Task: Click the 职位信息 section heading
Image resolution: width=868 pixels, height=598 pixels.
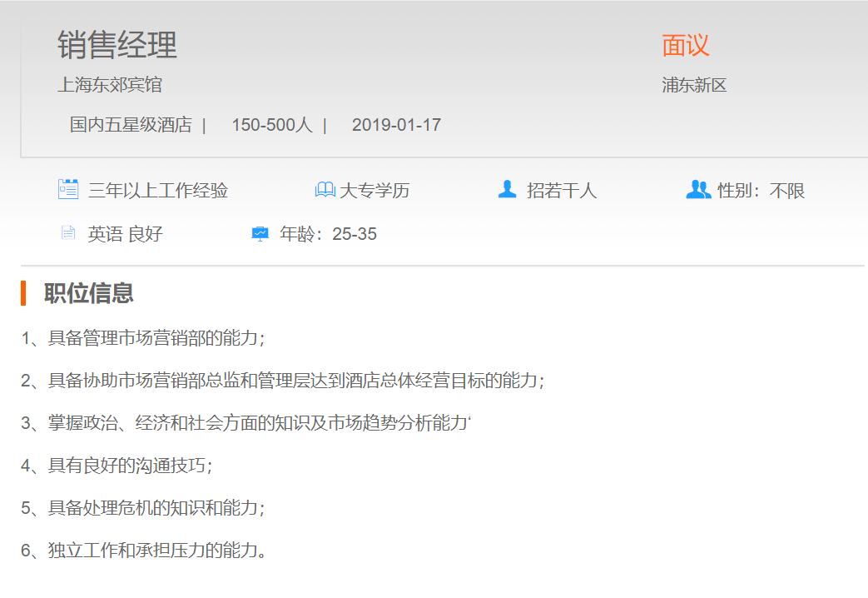Action: click(89, 293)
